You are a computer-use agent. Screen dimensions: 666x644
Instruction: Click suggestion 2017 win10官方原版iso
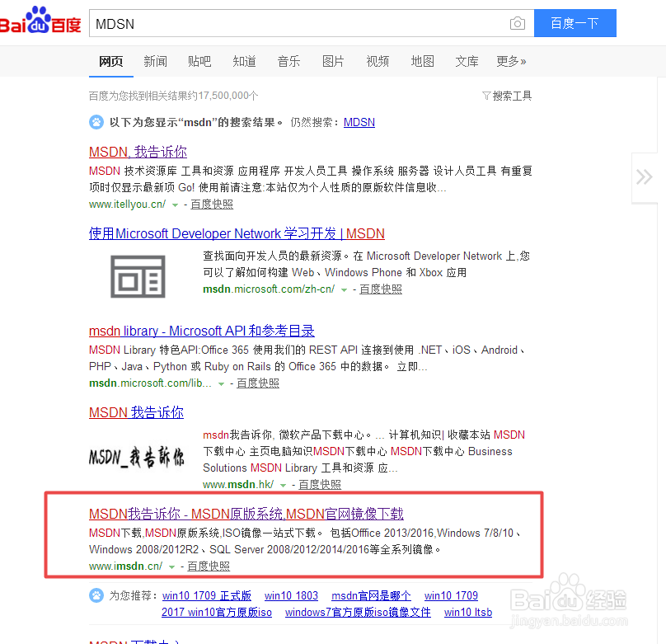click(217, 612)
